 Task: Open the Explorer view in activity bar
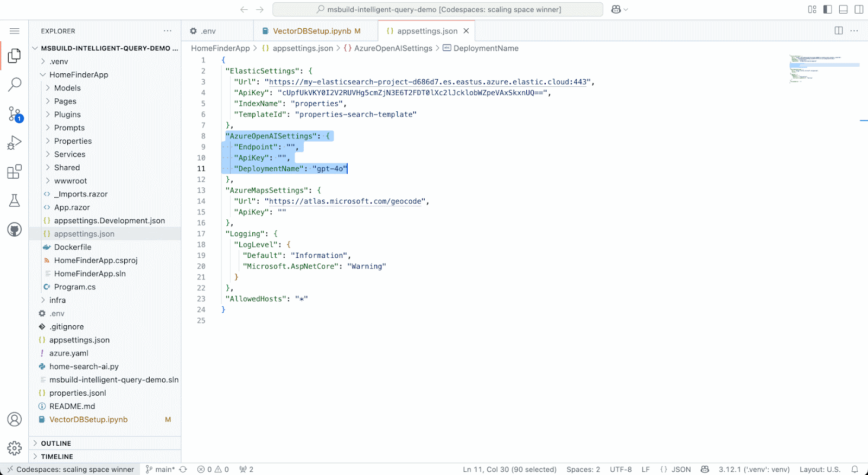(15, 55)
